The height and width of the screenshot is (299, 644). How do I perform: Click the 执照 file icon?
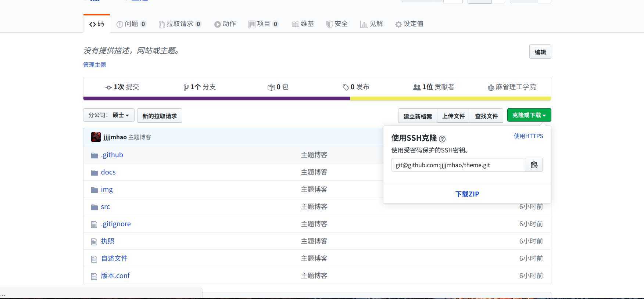pyautogui.click(x=94, y=242)
